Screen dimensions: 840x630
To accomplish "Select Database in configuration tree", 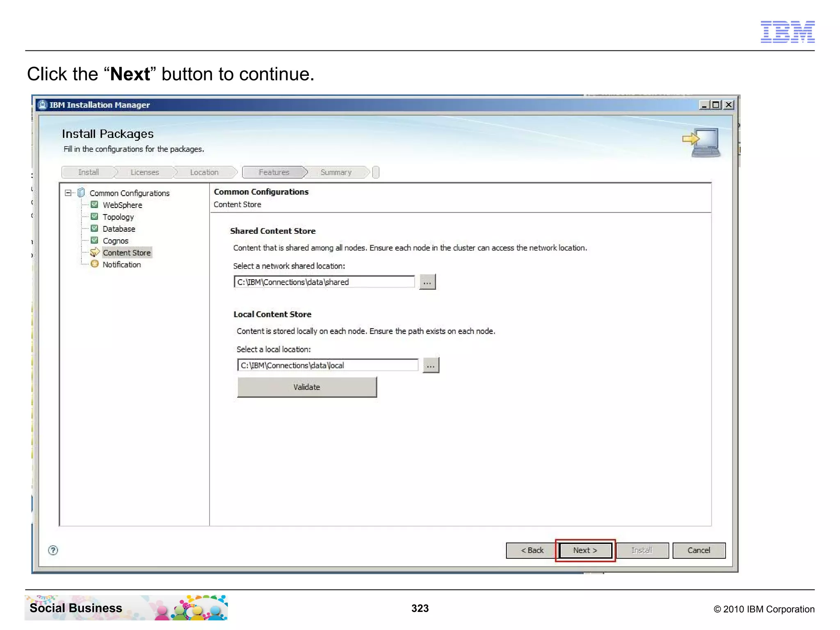I will (119, 229).
